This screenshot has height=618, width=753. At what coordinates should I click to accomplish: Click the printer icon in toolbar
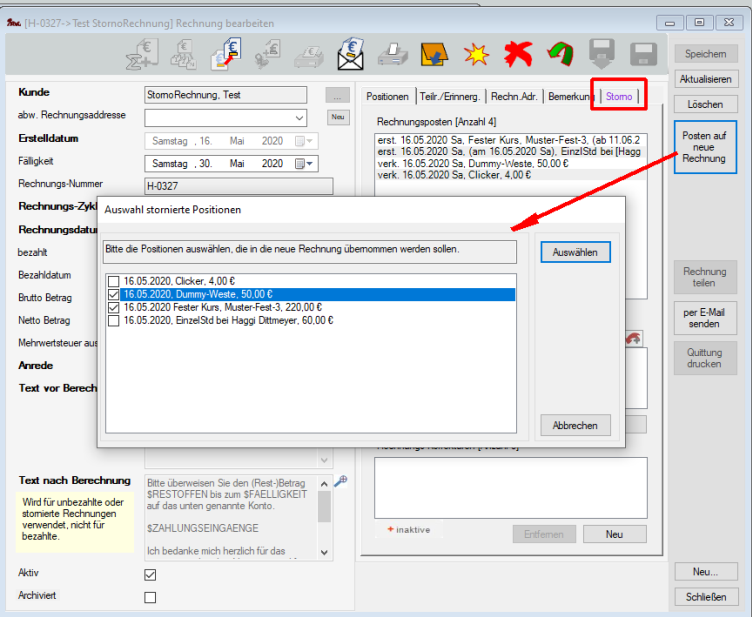click(x=394, y=52)
